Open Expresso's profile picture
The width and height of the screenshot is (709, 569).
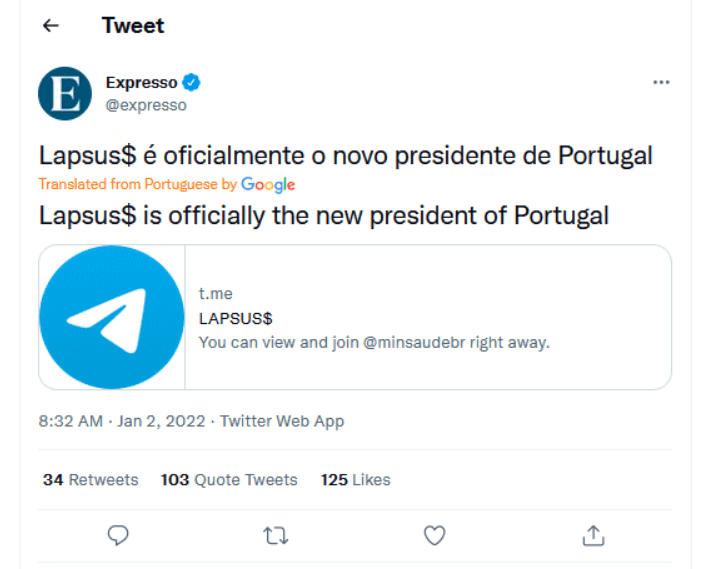coord(65,94)
